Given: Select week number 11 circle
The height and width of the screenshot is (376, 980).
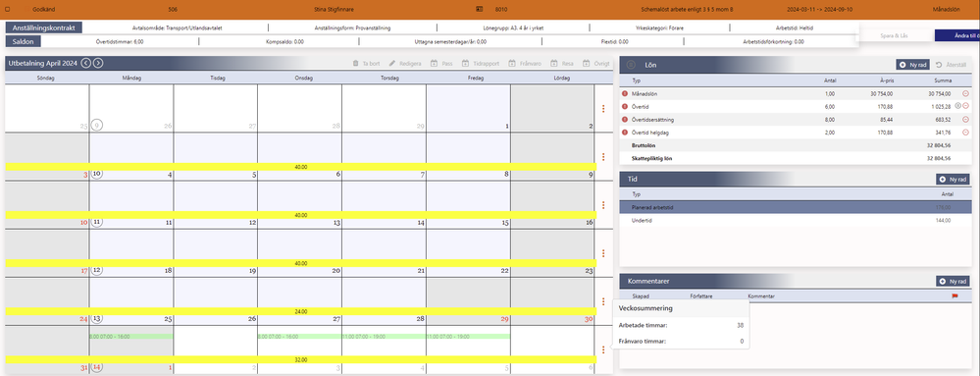Looking at the screenshot, I should [x=96, y=222].
